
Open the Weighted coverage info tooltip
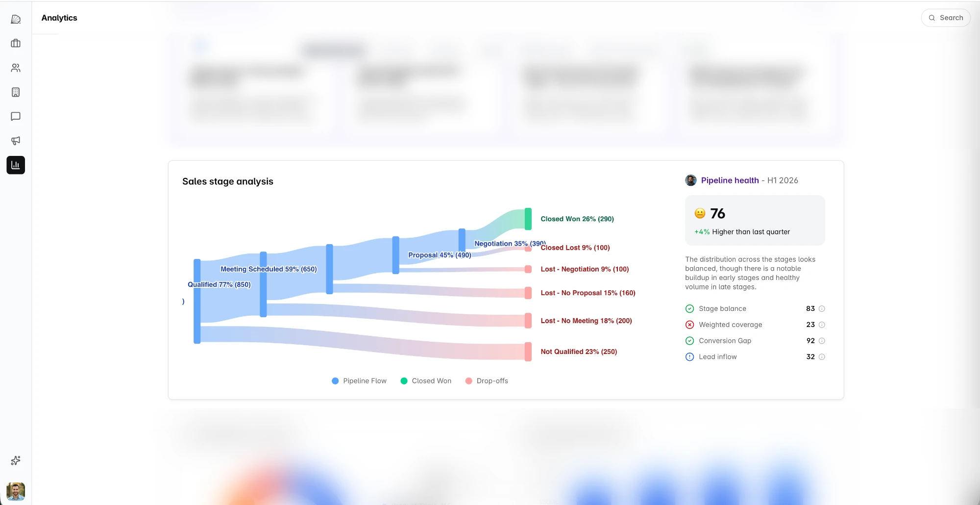822,325
